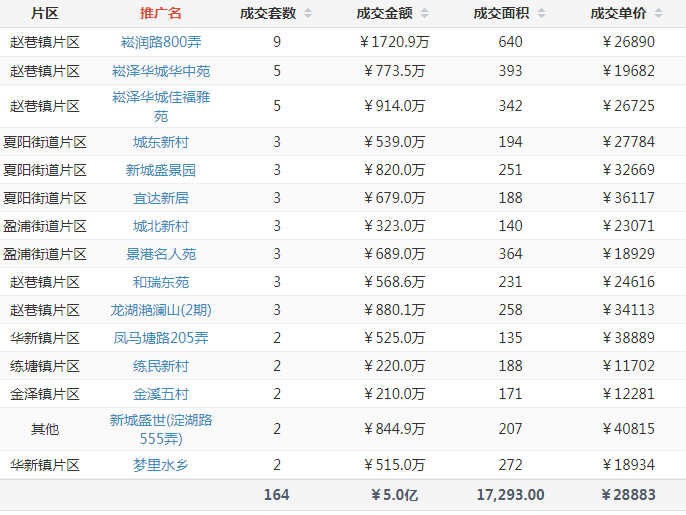Click the ￥19682 unit price cell
This screenshot has height=515, width=686.
coord(628,71)
